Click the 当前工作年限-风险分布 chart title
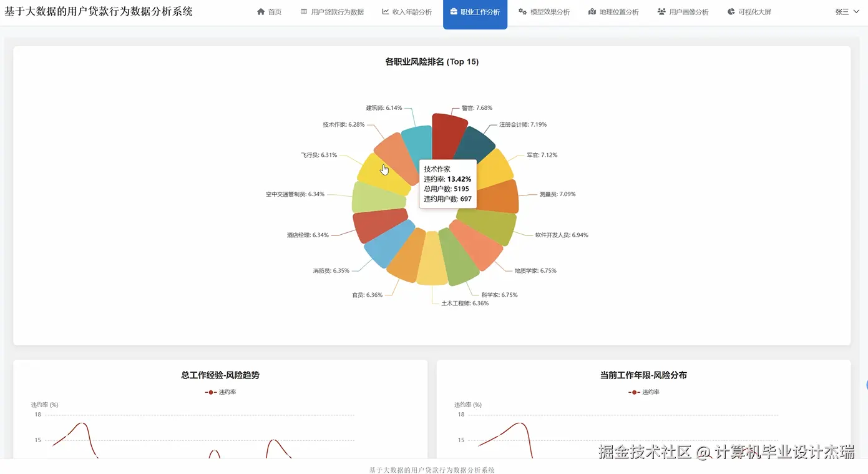The height and width of the screenshot is (474, 868). pyautogui.click(x=643, y=375)
